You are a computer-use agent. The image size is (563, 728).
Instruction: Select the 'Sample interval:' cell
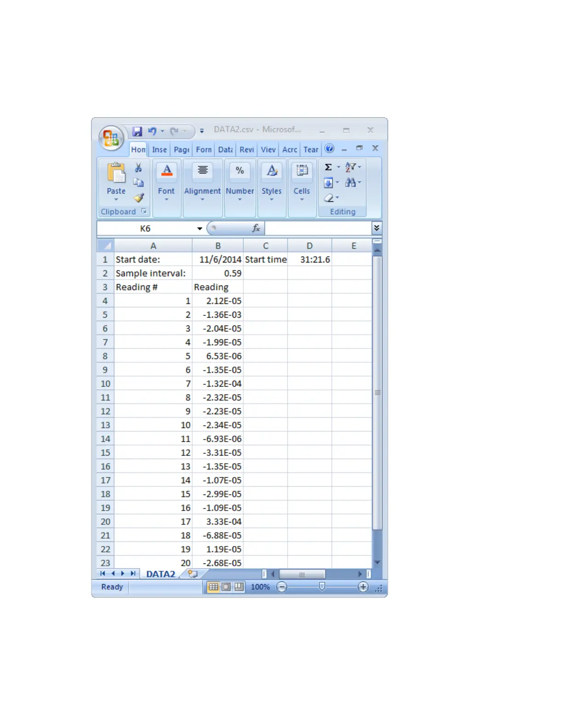[153, 273]
